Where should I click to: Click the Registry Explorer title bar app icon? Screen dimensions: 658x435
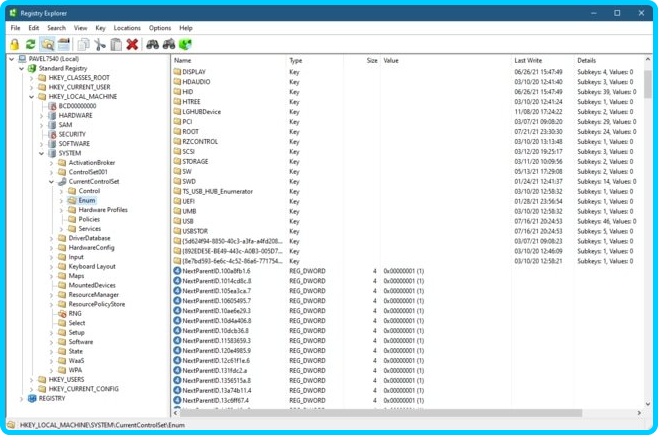pos(13,13)
